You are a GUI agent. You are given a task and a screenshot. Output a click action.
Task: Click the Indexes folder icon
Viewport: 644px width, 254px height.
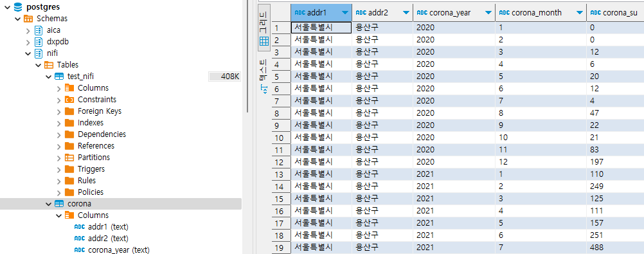pyautogui.click(x=69, y=122)
